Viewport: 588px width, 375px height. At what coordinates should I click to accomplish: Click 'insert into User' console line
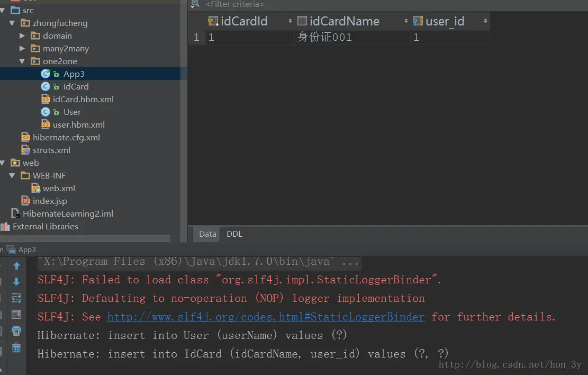192,335
